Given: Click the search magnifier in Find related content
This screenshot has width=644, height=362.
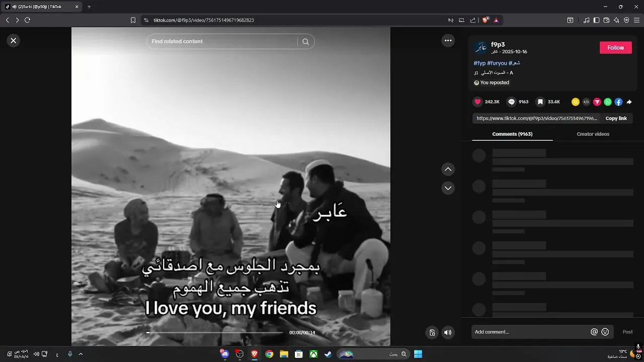Looking at the screenshot, I should click(305, 42).
